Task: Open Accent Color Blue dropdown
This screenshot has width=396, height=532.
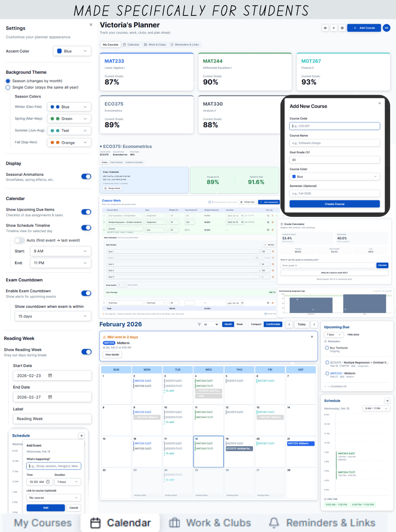Action: pyautogui.click(x=72, y=51)
